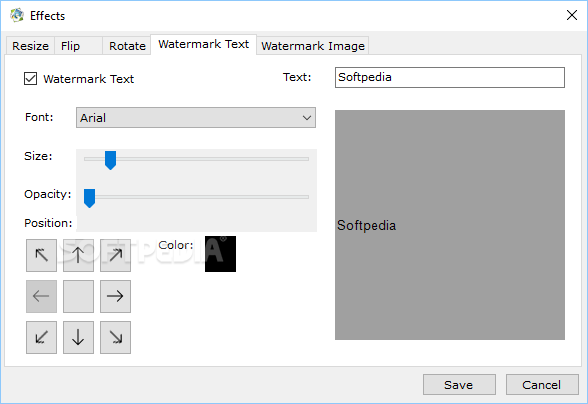Click the Save button
Screen dimensions: 588x404
pos(459,384)
